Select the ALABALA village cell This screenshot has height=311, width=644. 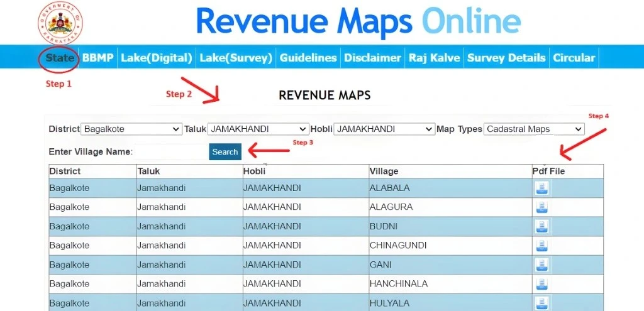pos(450,188)
